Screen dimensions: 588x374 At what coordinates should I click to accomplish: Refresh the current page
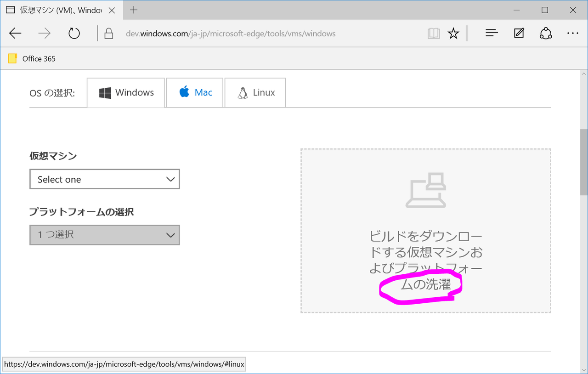click(x=74, y=34)
